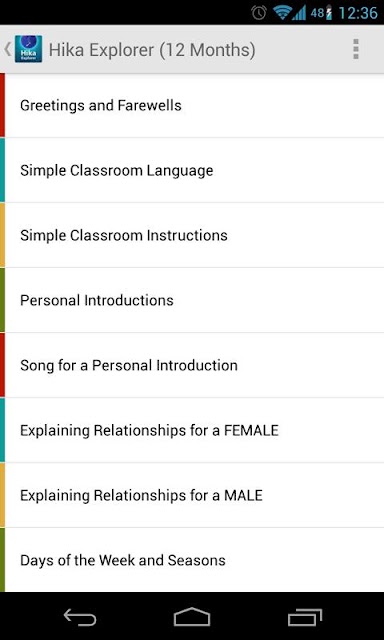Image resolution: width=384 pixels, height=640 pixels.
Task: Tap the Wi-Fi signal status icon
Action: pyautogui.click(x=282, y=13)
